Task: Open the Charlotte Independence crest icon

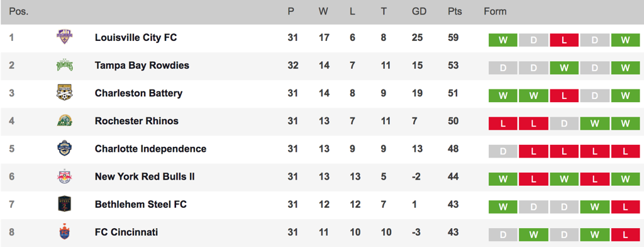Action: [x=65, y=149]
